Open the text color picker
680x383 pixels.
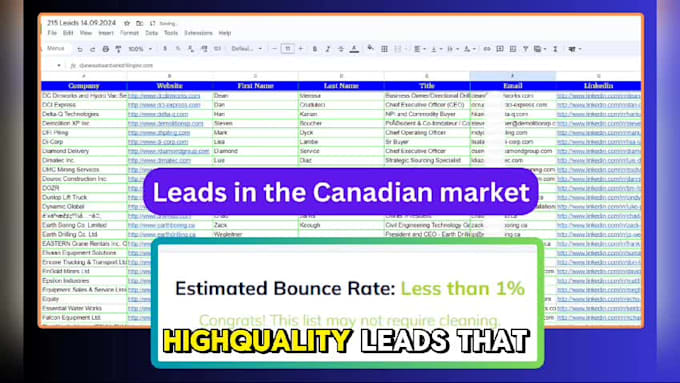point(354,49)
